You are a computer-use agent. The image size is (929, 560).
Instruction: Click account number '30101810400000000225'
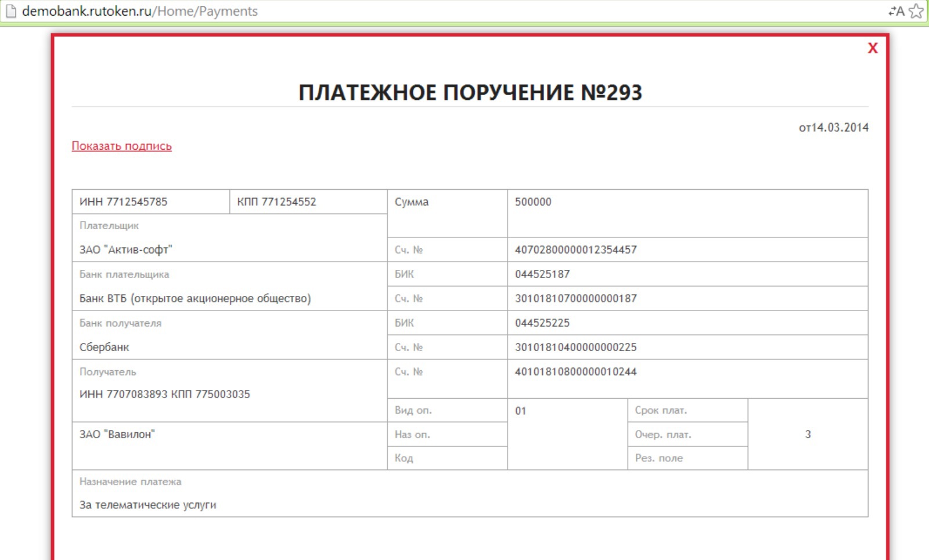pos(576,347)
